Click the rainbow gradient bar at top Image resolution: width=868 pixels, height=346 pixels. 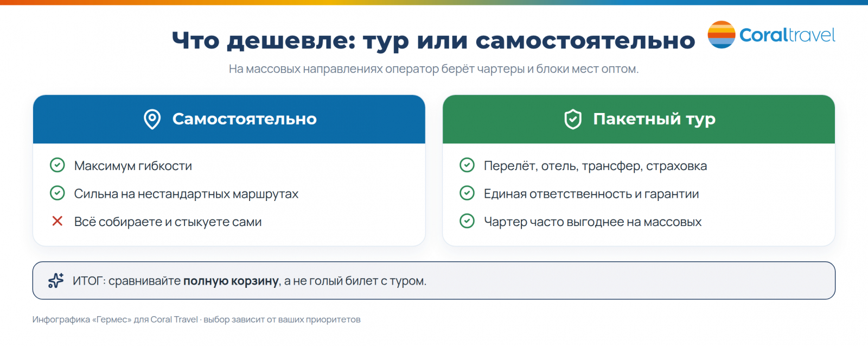[434, 2]
